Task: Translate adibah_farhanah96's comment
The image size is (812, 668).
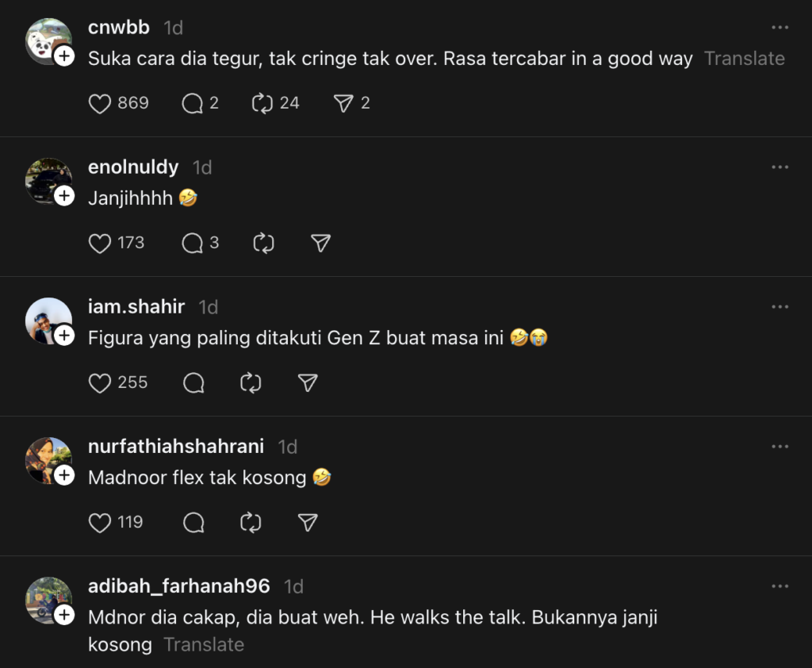Action: (204, 644)
